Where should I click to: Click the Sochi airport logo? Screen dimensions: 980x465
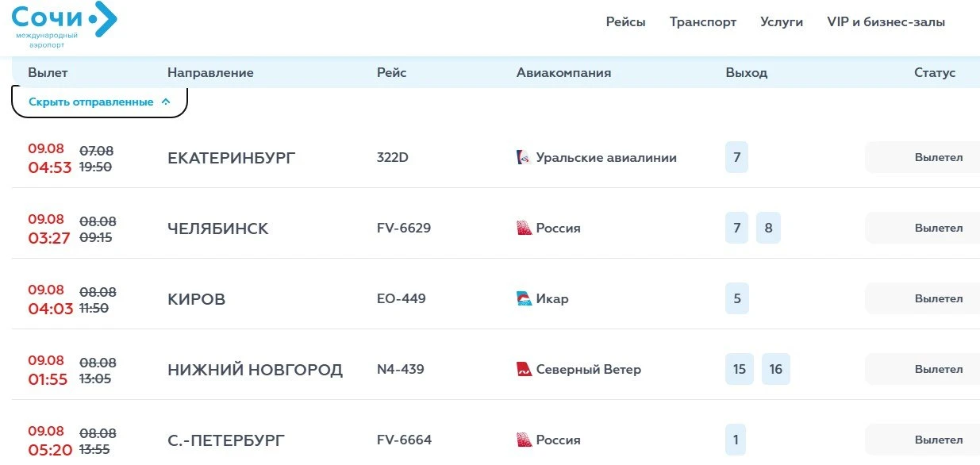[64, 25]
